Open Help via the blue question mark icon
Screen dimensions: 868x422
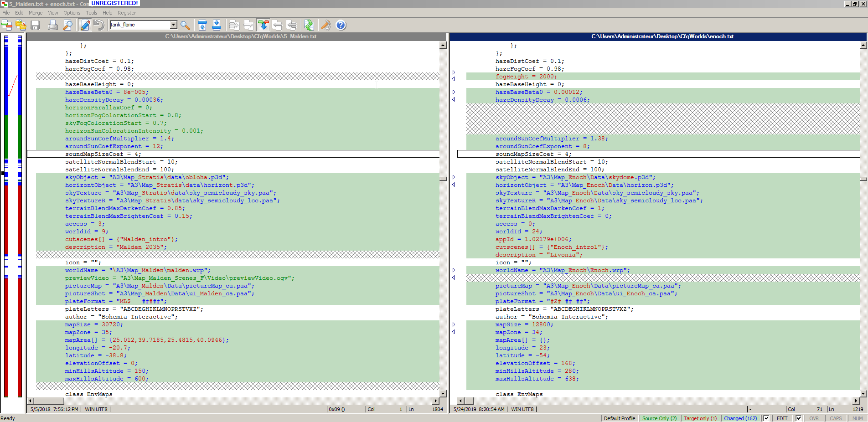coord(341,25)
